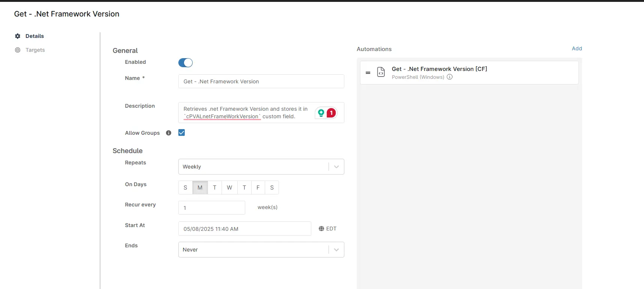
Task: Toggle Wednesday in On Days
Action: 229,188
